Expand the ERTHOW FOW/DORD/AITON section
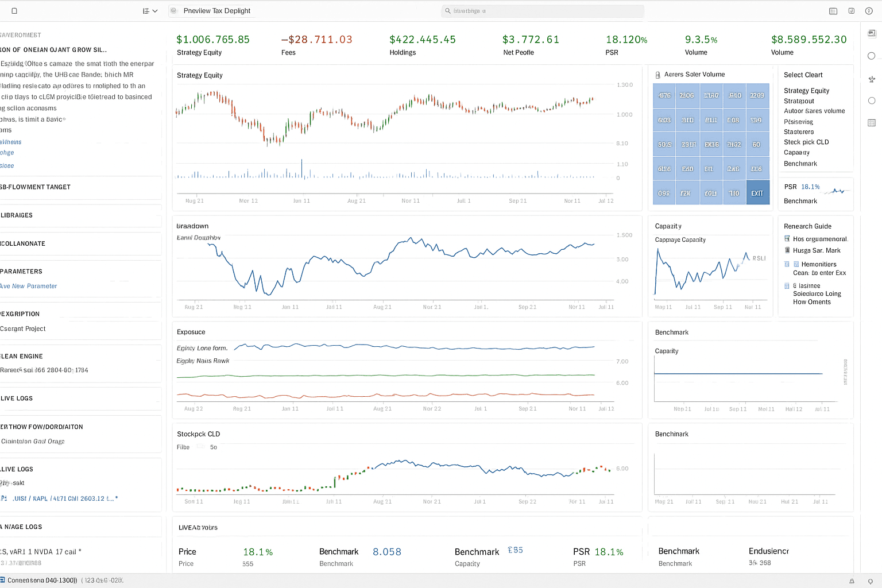Image resolution: width=882 pixels, height=588 pixels. (x=80, y=427)
